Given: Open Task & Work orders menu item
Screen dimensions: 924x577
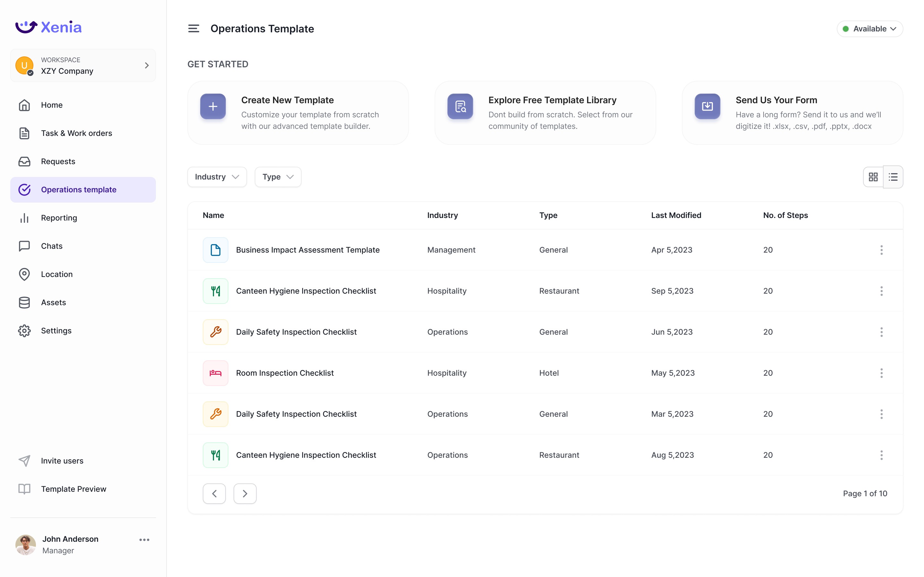Looking at the screenshot, I should (x=76, y=133).
